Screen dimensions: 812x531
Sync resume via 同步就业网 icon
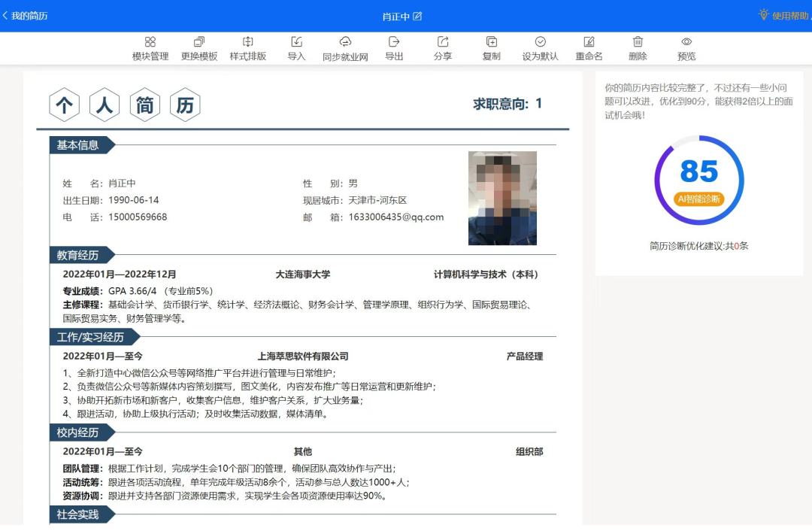(x=345, y=42)
